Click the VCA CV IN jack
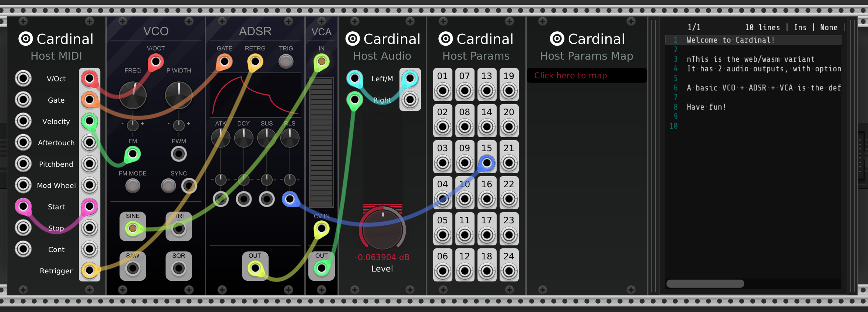 click(x=322, y=228)
